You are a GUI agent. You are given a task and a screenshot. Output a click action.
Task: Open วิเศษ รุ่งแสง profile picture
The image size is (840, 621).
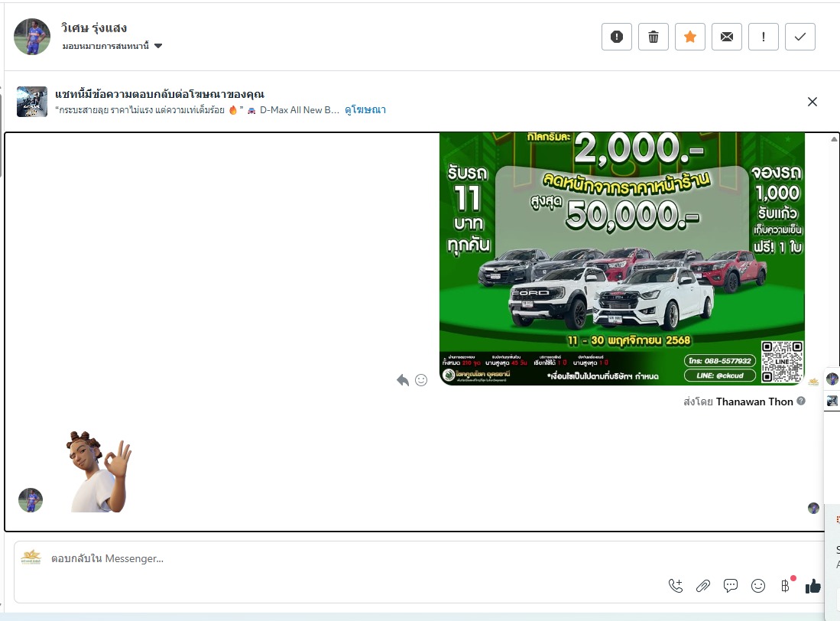click(x=31, y=37)
